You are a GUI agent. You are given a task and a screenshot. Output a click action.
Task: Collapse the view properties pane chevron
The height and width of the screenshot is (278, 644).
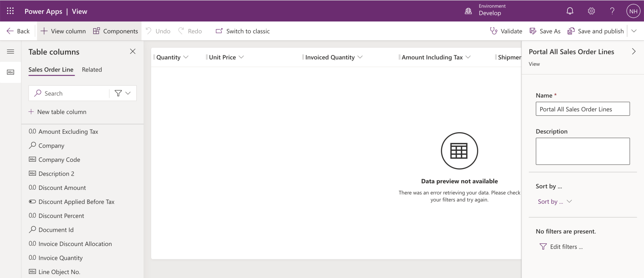tap(633, 52)
